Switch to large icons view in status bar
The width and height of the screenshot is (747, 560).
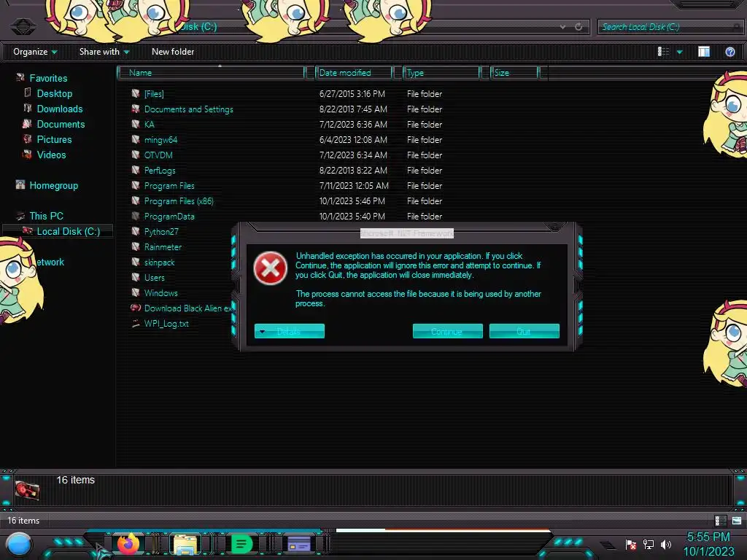pos(737,521)
